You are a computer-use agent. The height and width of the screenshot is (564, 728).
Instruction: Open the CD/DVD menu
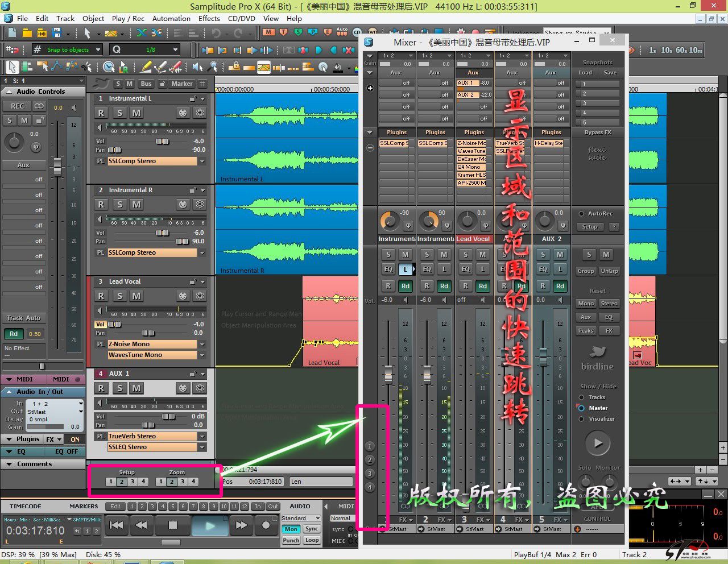click(242, 18)
